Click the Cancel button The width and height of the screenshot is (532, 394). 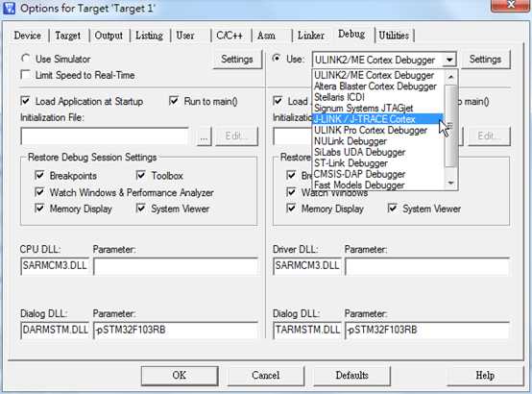[x=266, y=376]
